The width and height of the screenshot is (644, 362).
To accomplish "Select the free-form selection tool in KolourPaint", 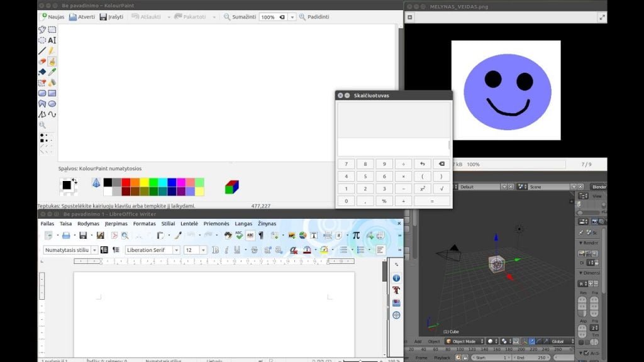I will 42,30.
